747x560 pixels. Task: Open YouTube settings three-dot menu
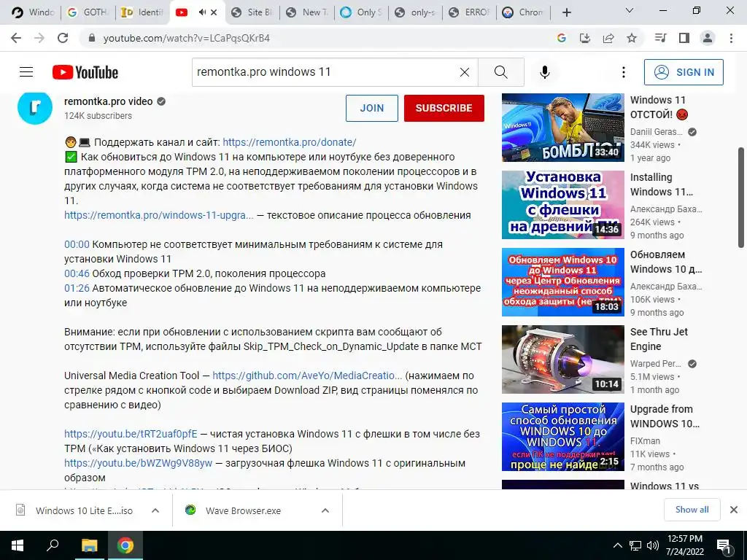[623, 72]
